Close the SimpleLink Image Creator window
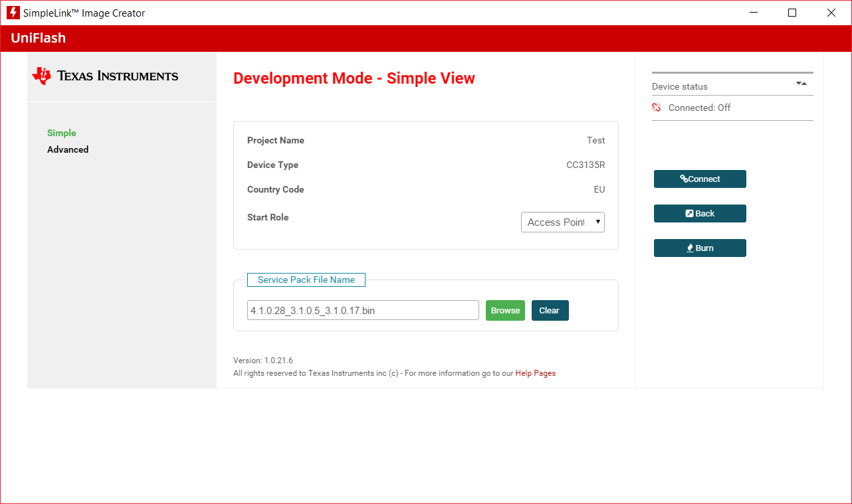852x504 pixels. (x=831, y=13)
